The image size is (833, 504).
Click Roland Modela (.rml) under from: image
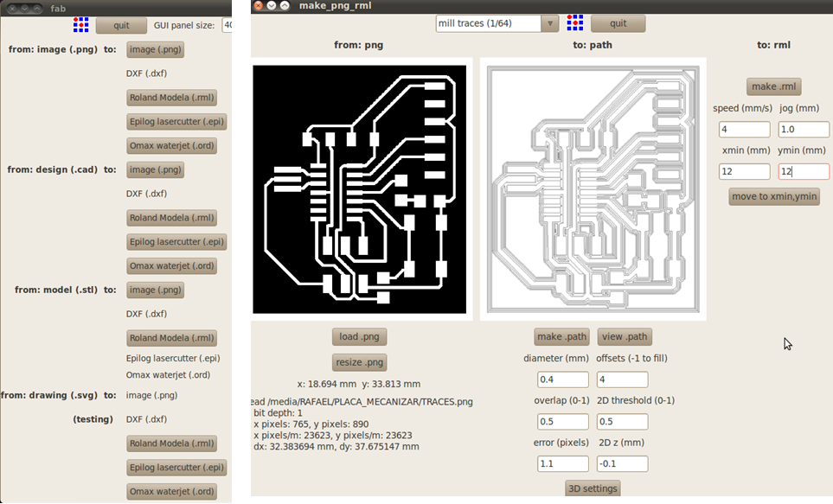(x=171, y=98)
